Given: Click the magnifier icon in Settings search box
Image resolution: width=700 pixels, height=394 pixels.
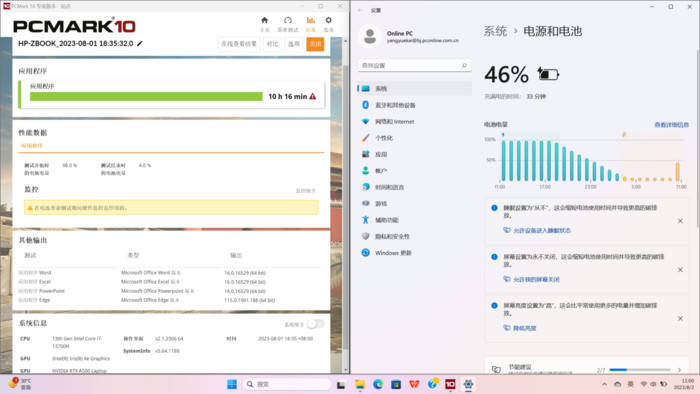Looking at the screenshot, I should tap(464, 66).
